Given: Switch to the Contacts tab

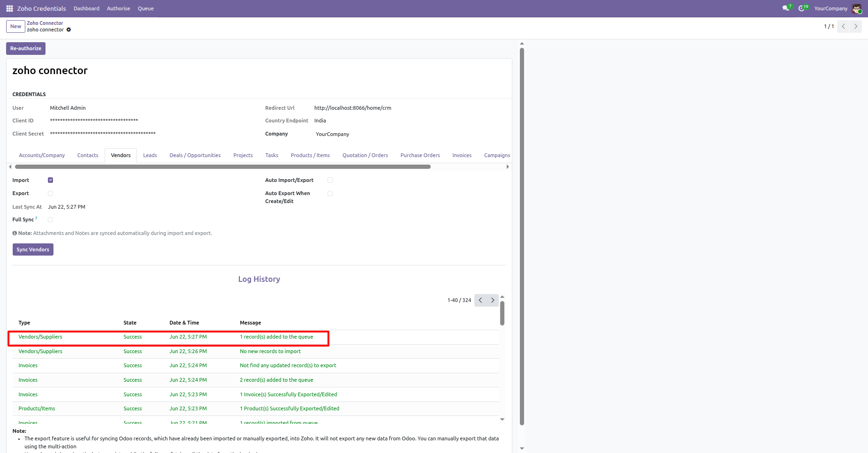Looking at the screenshot, I should point(88,155).
